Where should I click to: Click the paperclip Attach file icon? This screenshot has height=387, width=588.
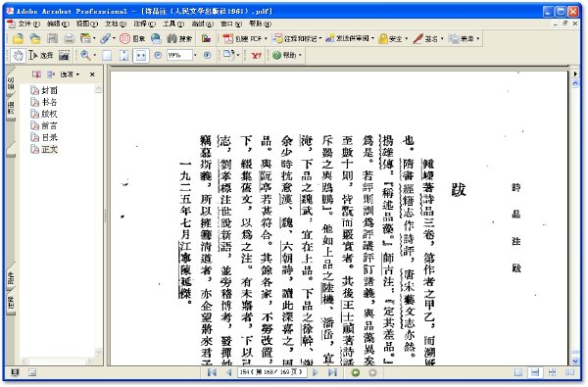(106, 38)
